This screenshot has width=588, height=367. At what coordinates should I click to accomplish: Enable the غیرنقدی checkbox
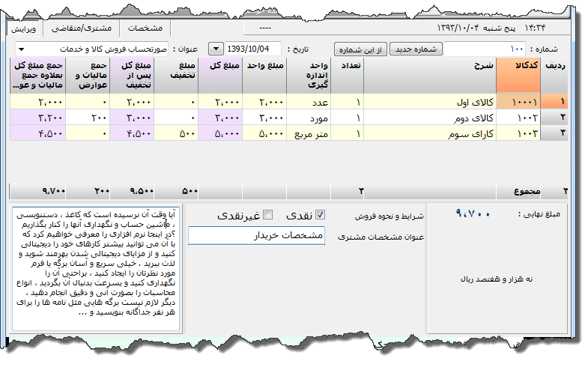click(x=268, y=216)
